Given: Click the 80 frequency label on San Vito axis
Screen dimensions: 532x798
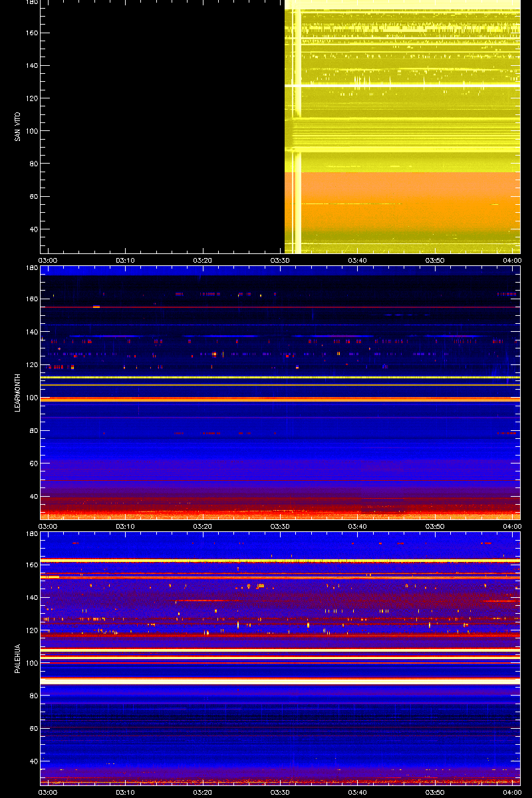Looking at the screenshot, I should point(33,163).
